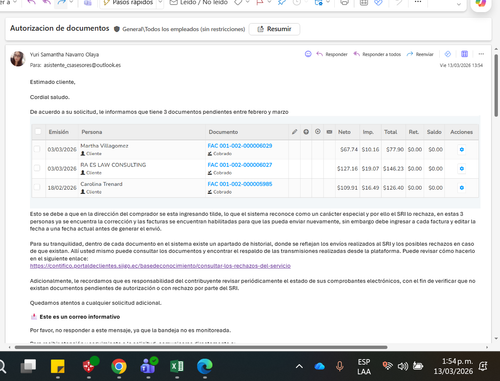Click the sensitivity label shield icon
Image resolution: width=500 pixels, height=381 pixels.
pos(117,29)
